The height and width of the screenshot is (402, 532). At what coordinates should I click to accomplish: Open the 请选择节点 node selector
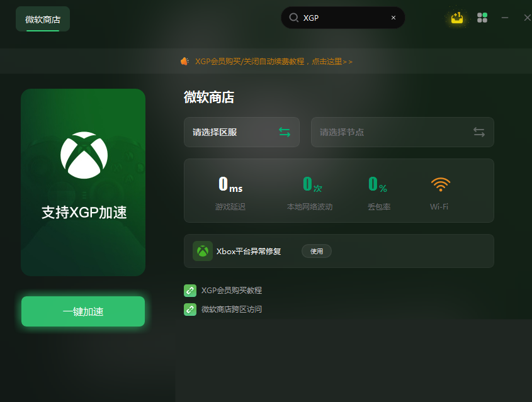pos(402,132)
